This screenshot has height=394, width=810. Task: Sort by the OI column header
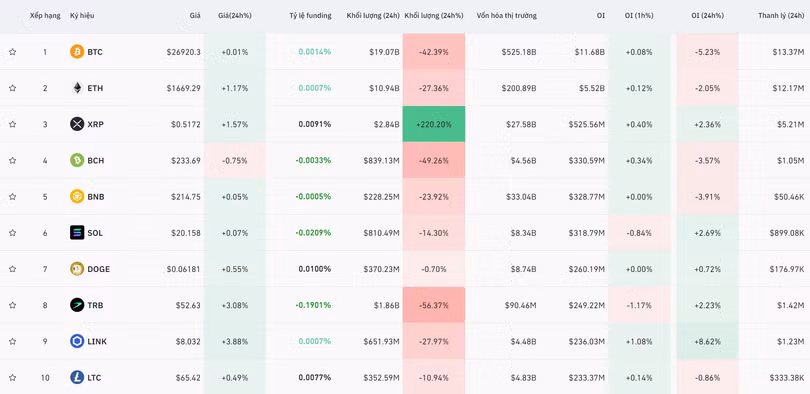coord(601,15)
